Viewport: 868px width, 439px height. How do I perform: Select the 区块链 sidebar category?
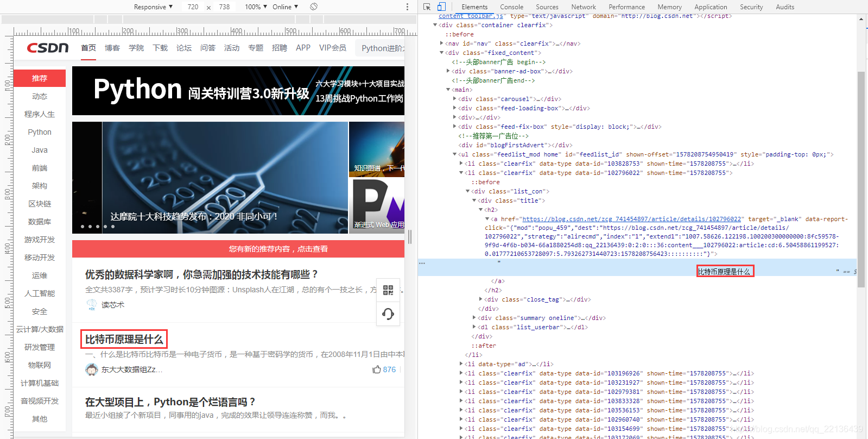pyautogui.click(x=40, y=204)
